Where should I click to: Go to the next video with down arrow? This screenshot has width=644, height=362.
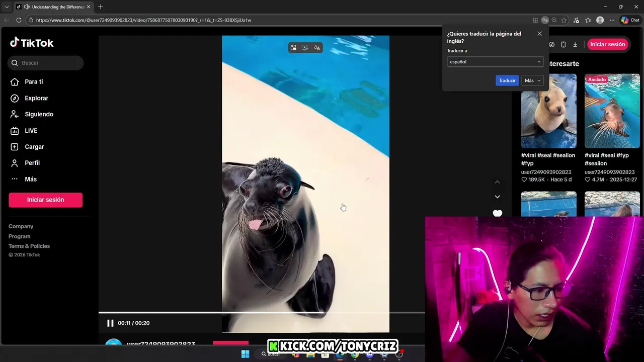point(497,197)
